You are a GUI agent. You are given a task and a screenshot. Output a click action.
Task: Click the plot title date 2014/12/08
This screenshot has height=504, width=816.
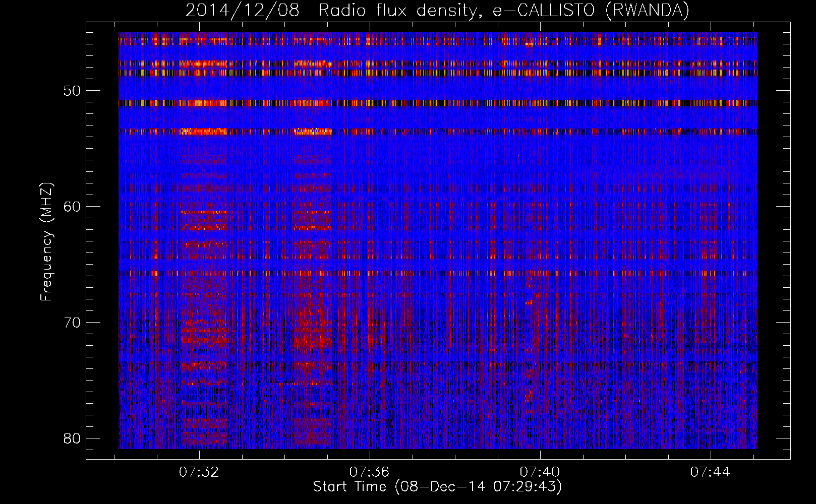click(243, 11)
